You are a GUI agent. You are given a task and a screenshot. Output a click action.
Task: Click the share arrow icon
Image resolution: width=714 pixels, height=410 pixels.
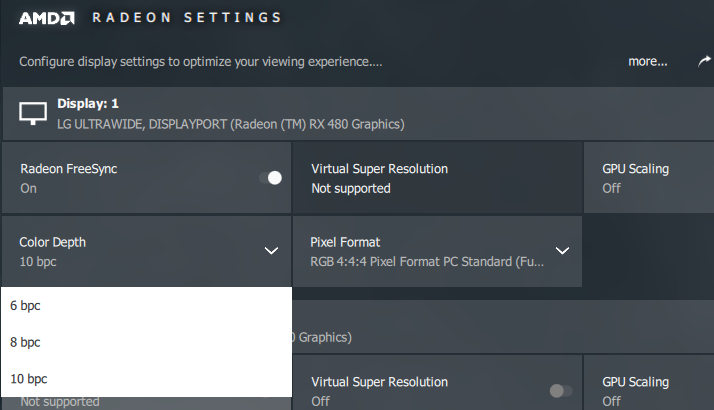704,61
